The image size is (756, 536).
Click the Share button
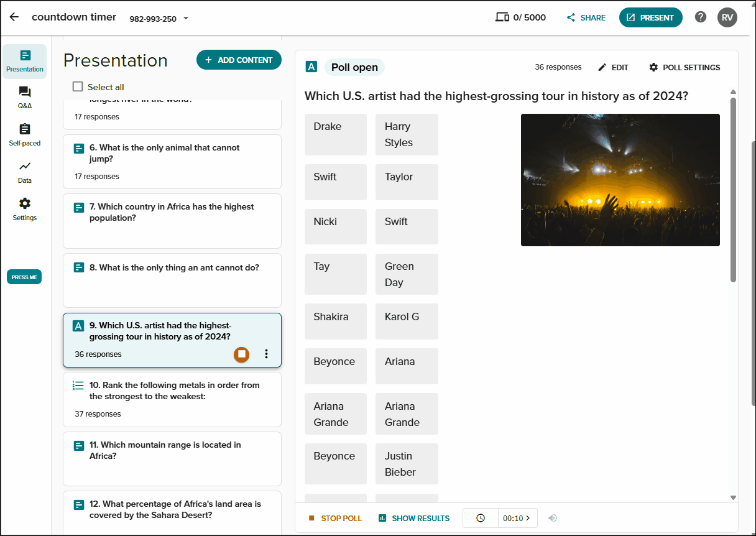point(586,17)
